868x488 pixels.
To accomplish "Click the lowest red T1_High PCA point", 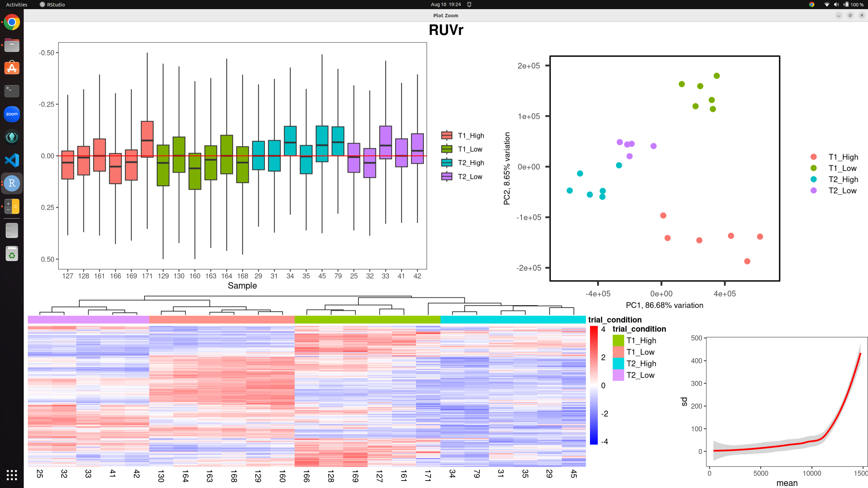I will [747, 261].
